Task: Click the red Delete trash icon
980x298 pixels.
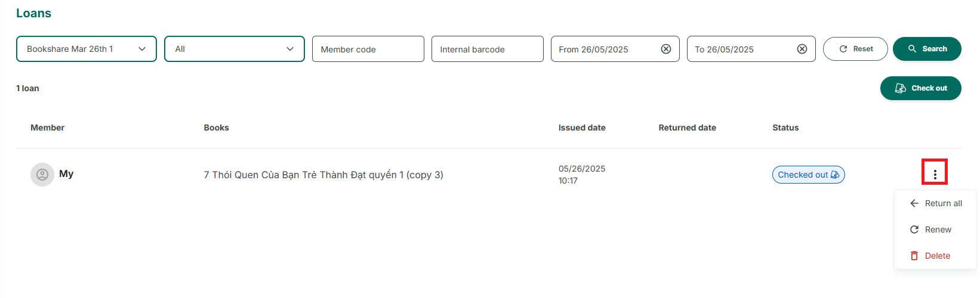Action: click(x=914, y=256)
